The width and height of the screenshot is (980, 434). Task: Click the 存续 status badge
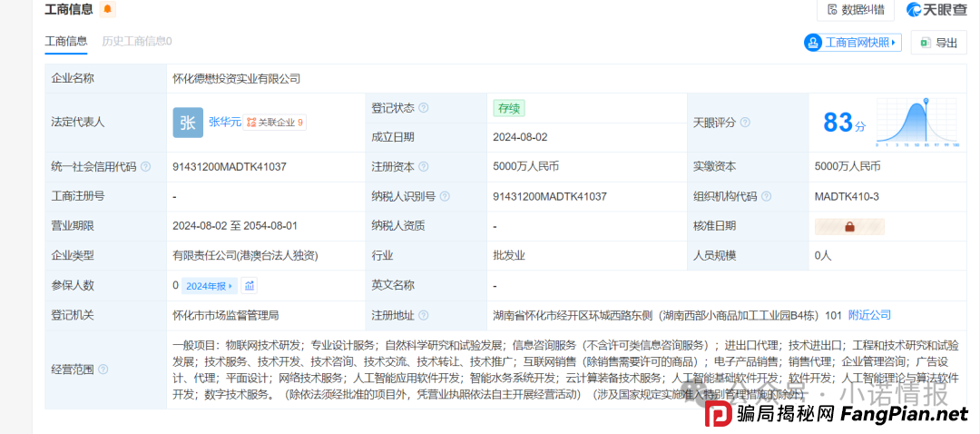[x=509, y=108]
